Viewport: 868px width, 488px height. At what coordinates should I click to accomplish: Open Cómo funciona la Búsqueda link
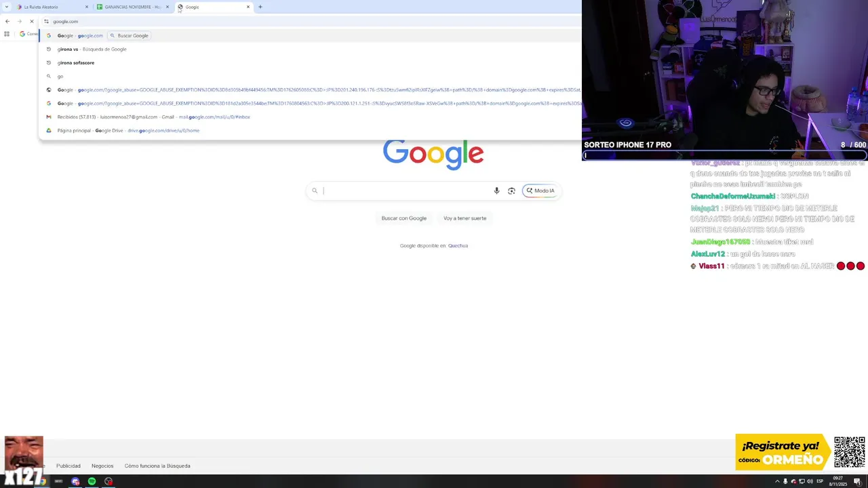click(157, 466)
